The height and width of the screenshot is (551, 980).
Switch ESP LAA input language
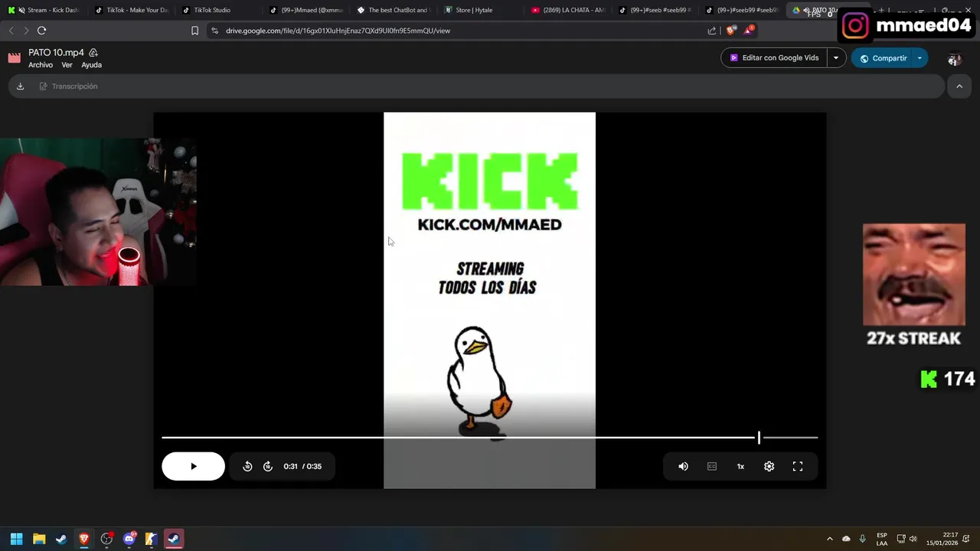[x=882, y=539]
